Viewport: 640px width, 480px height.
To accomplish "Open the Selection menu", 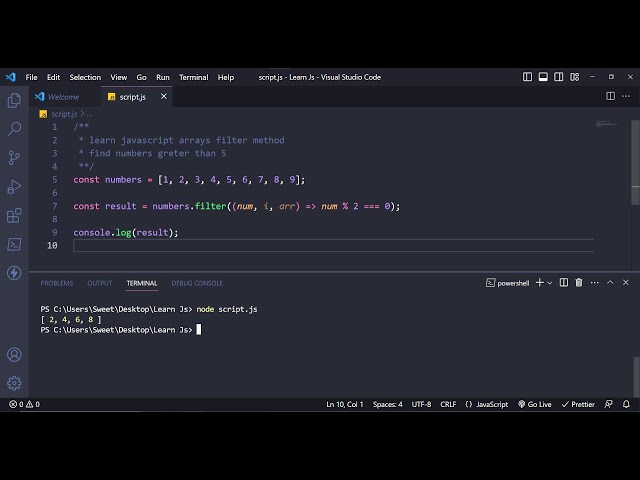I will (85, 77).
